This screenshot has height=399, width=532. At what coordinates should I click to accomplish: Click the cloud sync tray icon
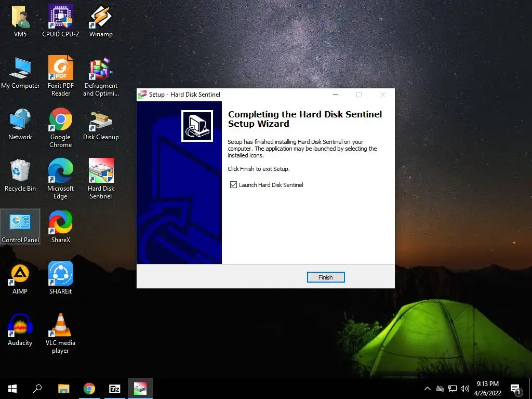pos(440,389)
